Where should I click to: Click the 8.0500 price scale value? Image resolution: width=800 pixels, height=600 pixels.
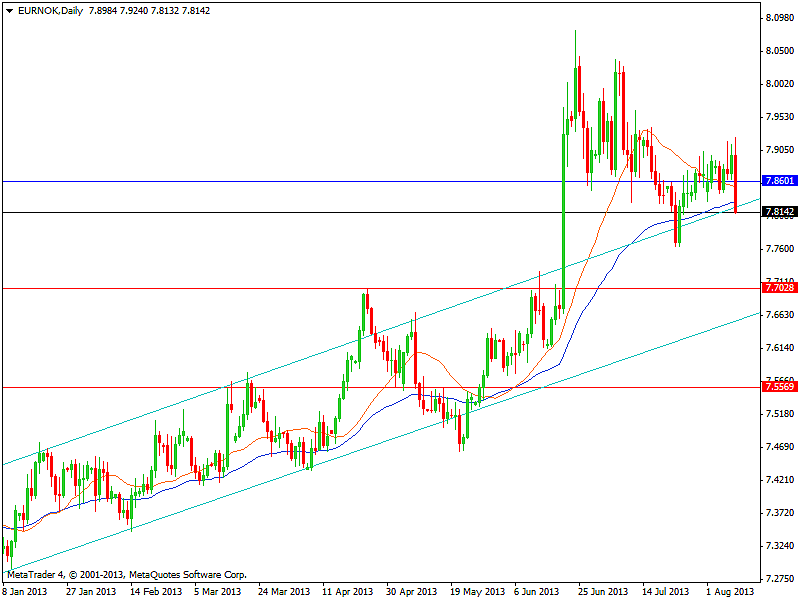(x=778, y=51)
